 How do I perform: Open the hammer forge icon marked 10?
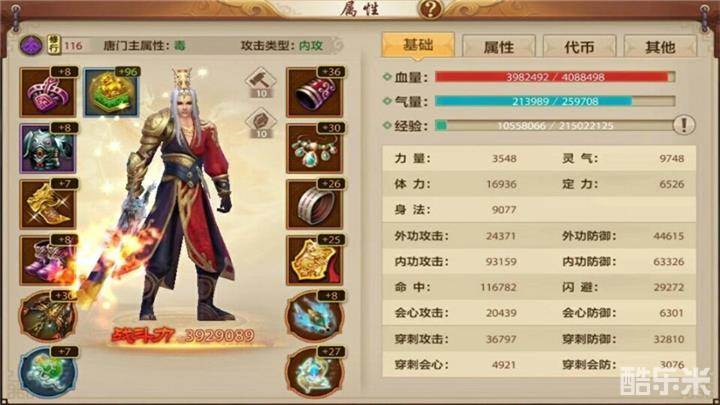pos(261,83)
